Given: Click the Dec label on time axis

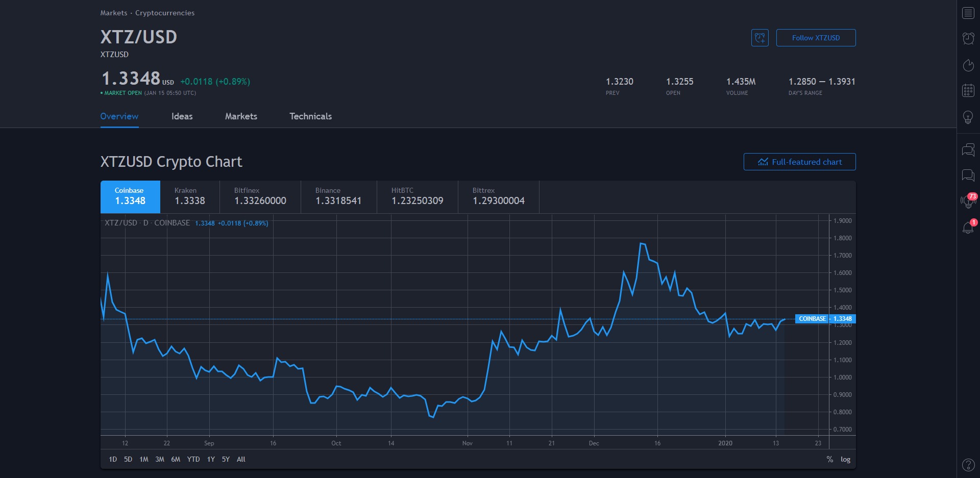Looking at the screenshot, I should [594, 443].
